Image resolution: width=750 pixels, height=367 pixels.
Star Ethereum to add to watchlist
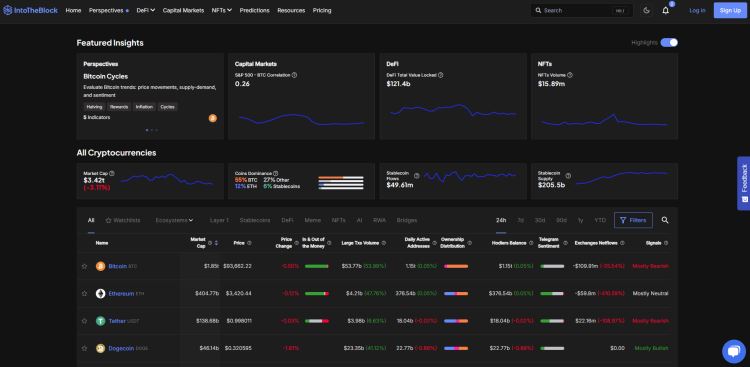tap(85, 293)
